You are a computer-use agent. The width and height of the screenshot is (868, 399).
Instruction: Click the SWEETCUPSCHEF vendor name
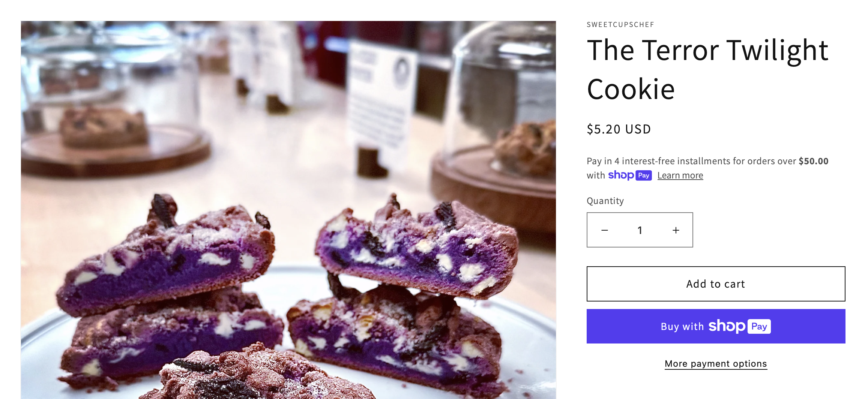620,25
